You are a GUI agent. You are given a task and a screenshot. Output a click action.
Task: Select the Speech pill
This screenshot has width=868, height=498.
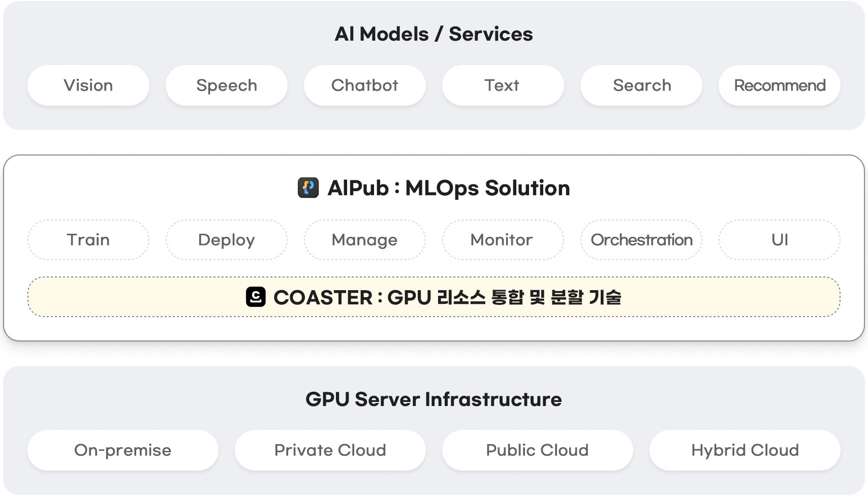[227, 85]
